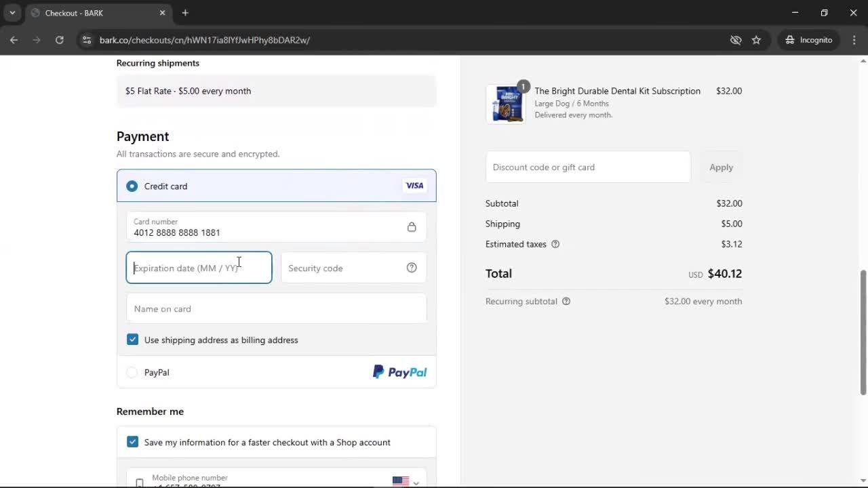Click the browser forward arrow
The height and width of the screenshot is (488, 868).
point(37,40)
